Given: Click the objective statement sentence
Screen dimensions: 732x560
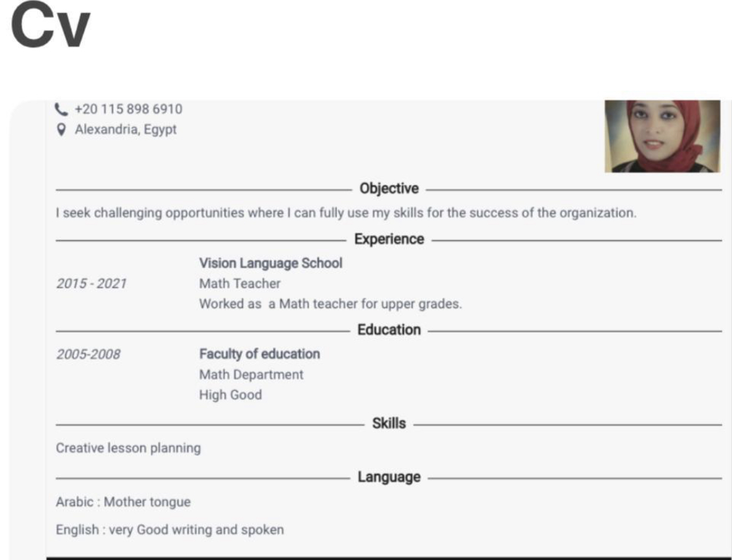Looking at the screenshot, I should 346,213.
